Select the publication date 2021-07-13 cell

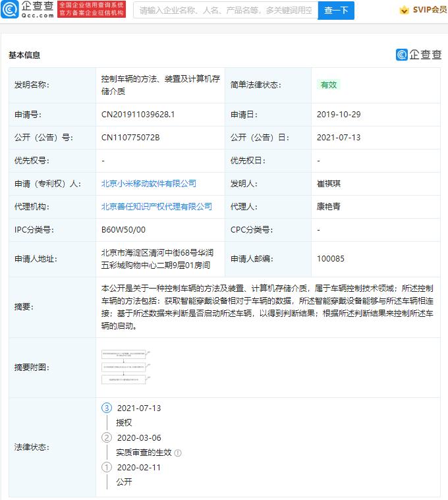(x=339, y=138)
